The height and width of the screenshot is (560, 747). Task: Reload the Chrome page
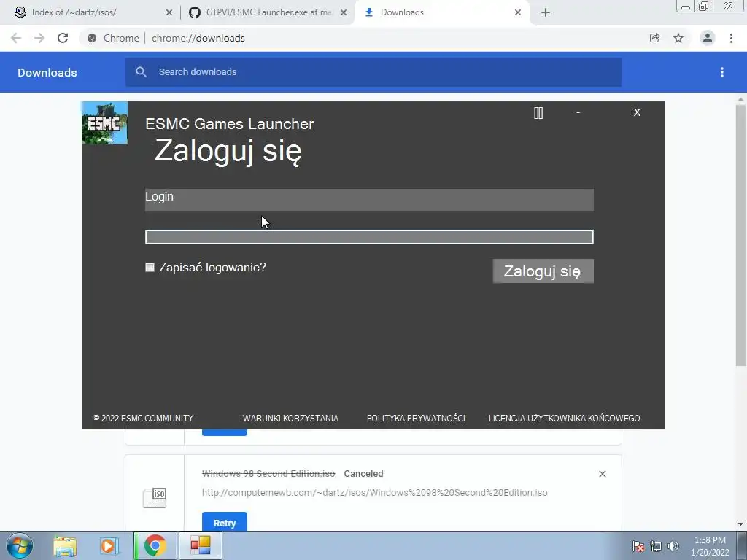pyautogui.click(x=63, y=38)
